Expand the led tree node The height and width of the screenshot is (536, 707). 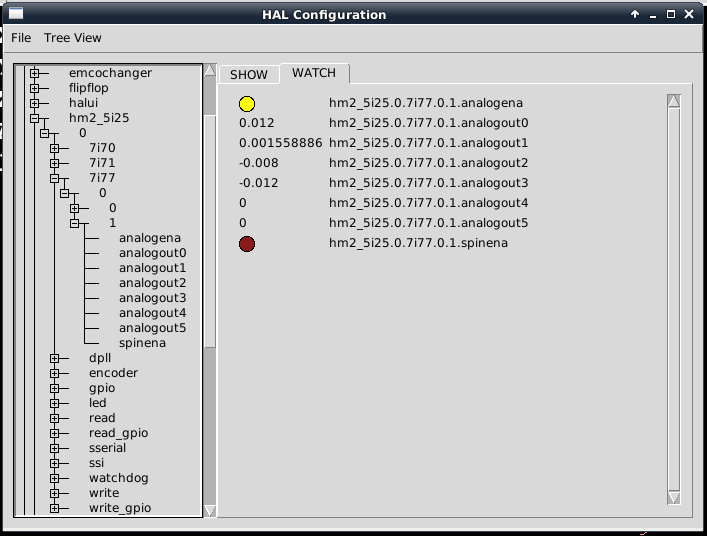[55, 403]
